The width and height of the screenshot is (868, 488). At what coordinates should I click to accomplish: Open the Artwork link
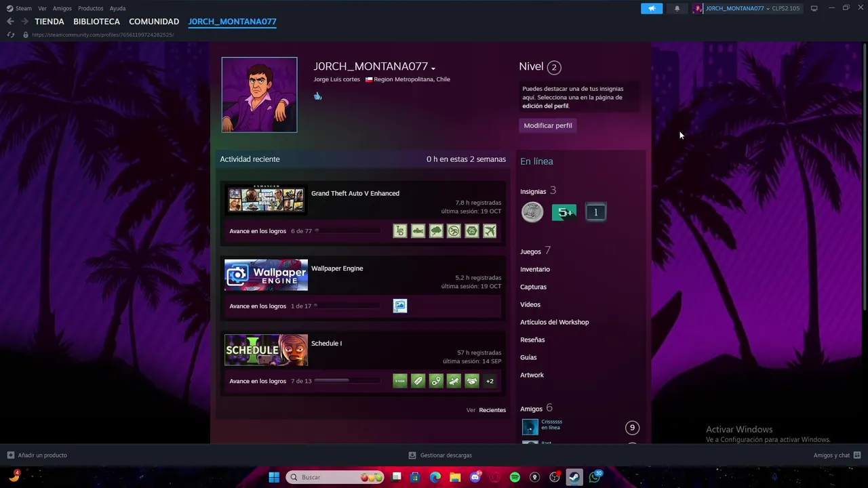point(532,375)
